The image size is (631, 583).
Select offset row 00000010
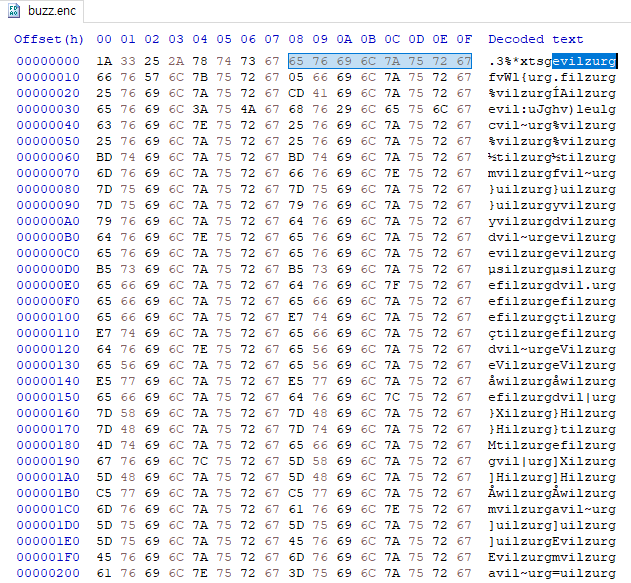[48, 77]
